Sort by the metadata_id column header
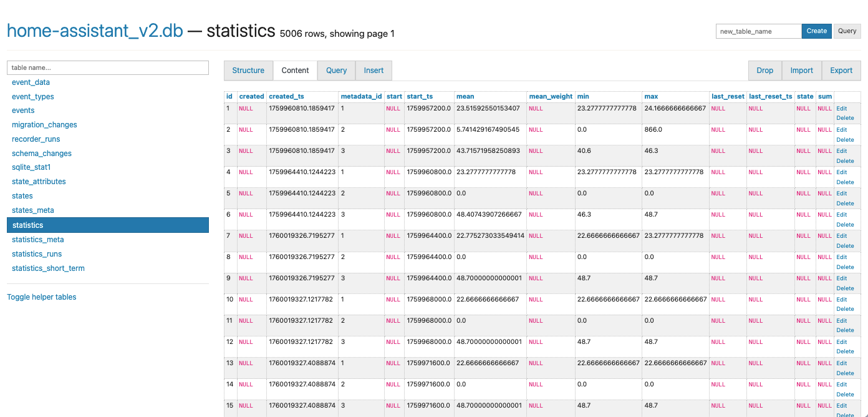Image resolution: width=868 pixels, height=417 pixels. 361,97
